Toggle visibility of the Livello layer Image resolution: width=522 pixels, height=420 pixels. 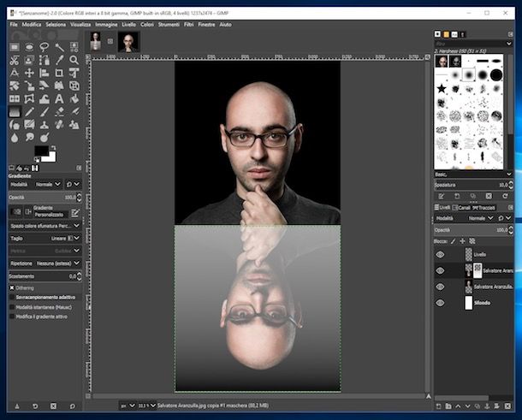point(440,254)
